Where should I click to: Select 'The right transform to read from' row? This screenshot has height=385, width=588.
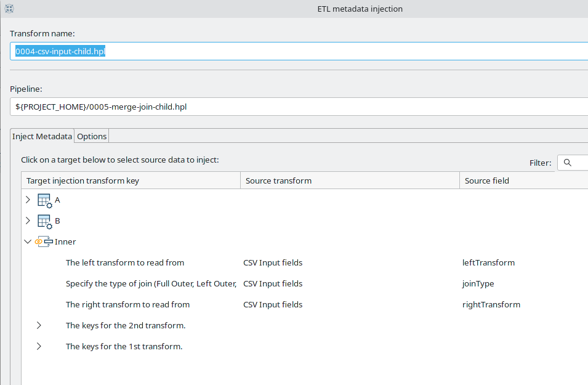point(127,304)
